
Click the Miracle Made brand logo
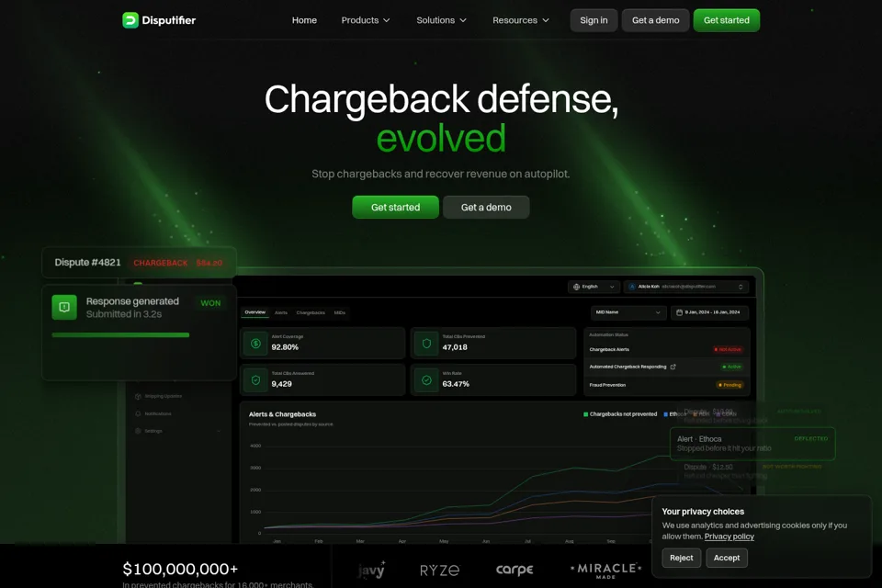click(x=605, y=570)
